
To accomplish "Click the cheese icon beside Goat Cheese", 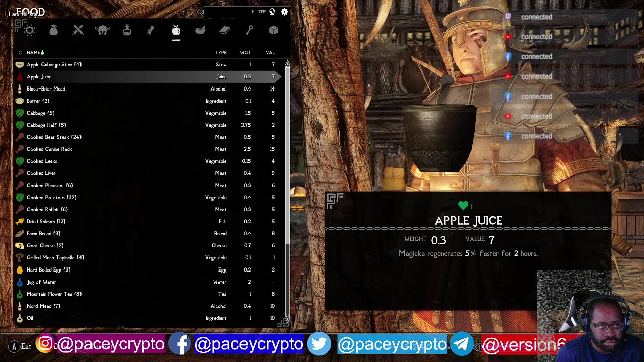I will pyautogui.click(x=20, y=245).
